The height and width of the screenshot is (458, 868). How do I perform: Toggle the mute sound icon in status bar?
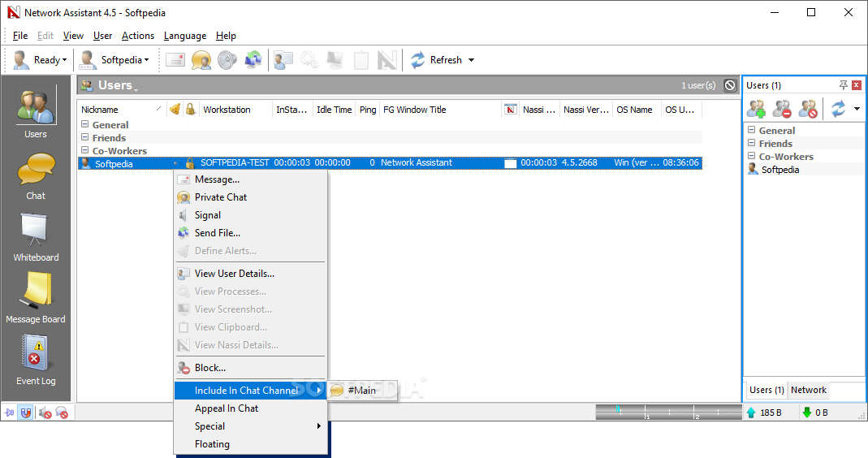(x=45, y=413)
